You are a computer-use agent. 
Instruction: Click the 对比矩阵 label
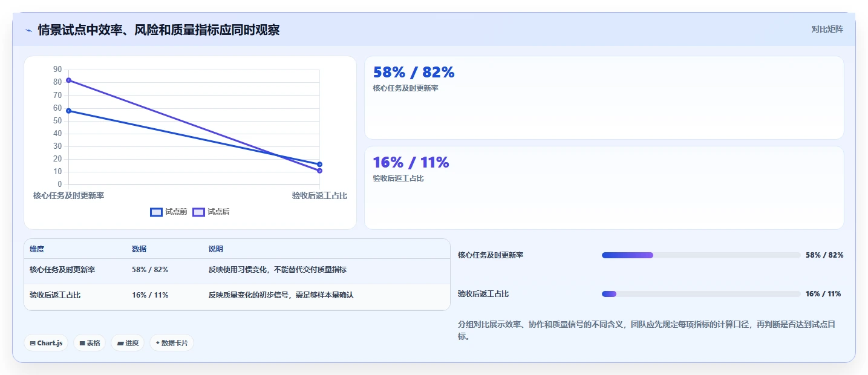click(827, 29)
